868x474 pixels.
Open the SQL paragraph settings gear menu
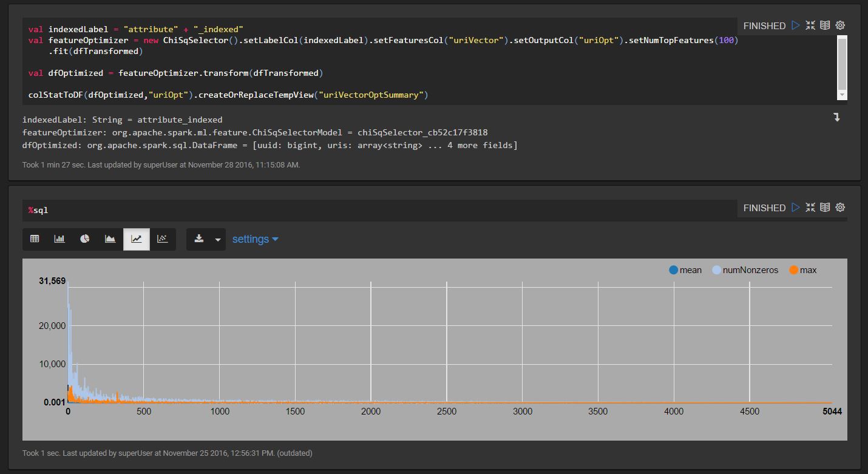[840, 207]
